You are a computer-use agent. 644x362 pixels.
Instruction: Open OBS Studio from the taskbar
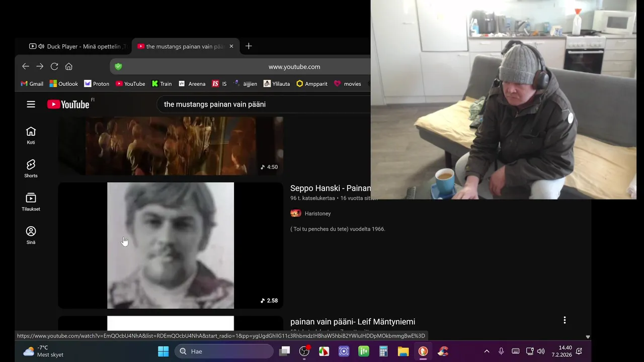304,351
